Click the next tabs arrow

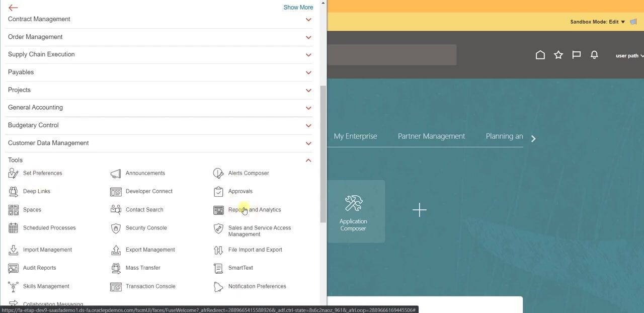point(533,138)
